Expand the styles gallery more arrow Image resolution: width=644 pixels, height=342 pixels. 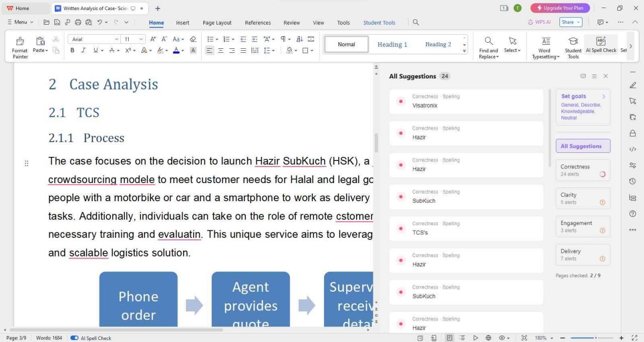click(464, 51)
